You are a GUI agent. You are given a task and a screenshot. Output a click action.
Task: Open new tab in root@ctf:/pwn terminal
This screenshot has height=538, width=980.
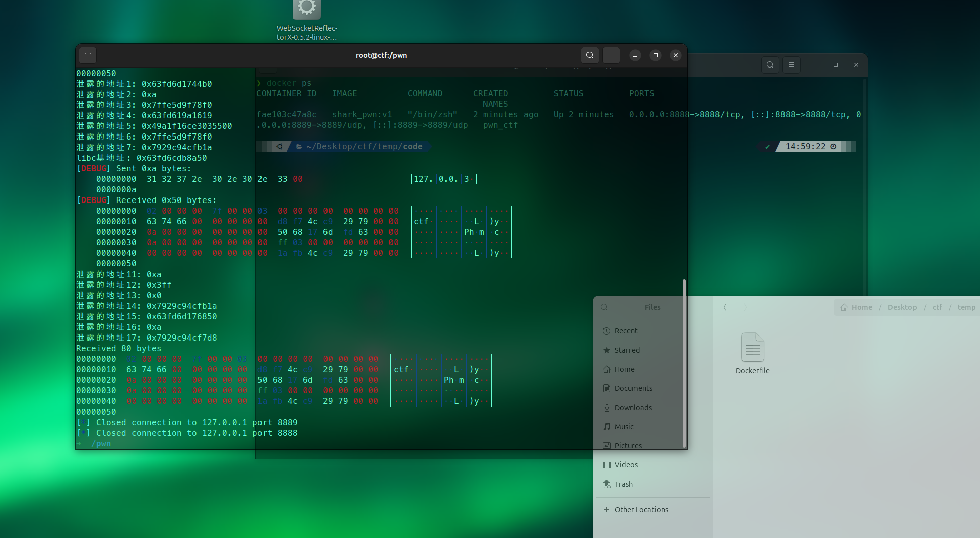[x=88, y=55]
